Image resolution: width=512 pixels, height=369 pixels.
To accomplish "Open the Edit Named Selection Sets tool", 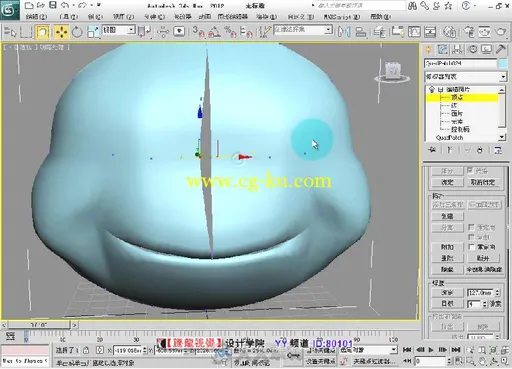I will pos(265,32).
